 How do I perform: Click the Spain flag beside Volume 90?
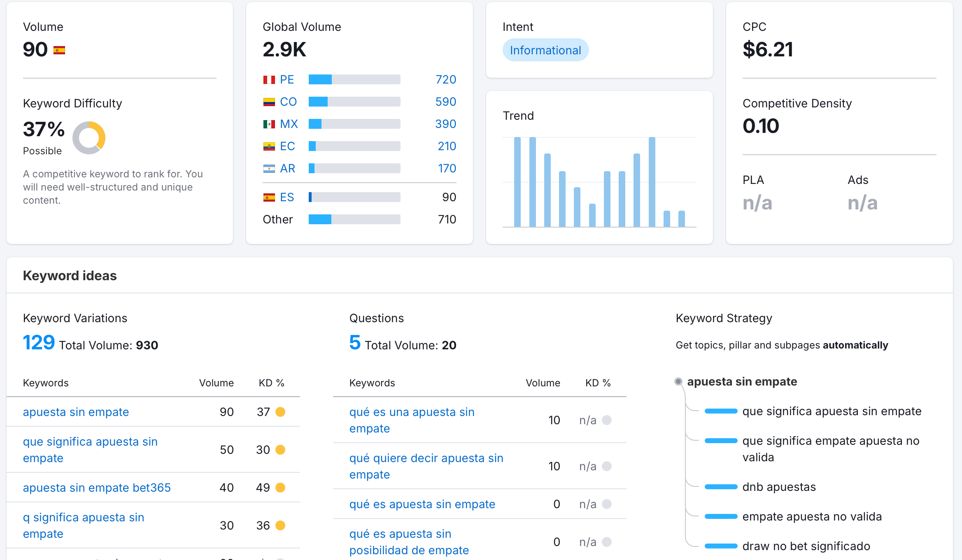59,50
